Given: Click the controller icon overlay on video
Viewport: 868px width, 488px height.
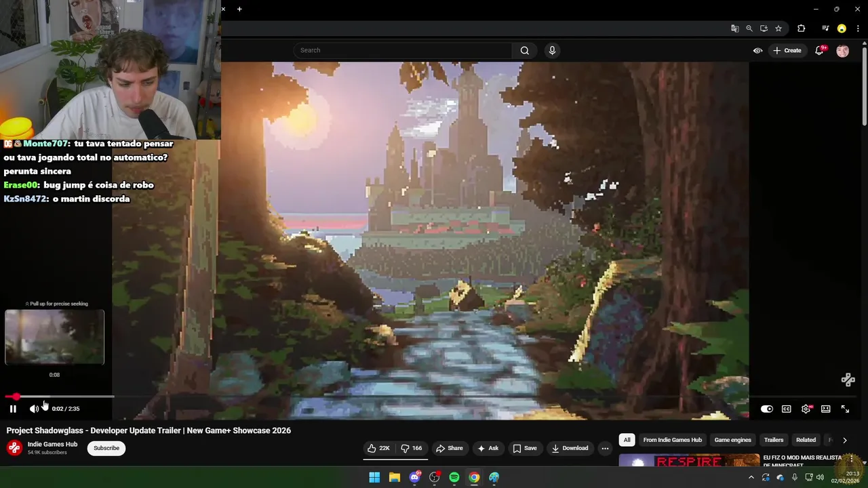Looking at the screenshot, I should tap(848, 380).
